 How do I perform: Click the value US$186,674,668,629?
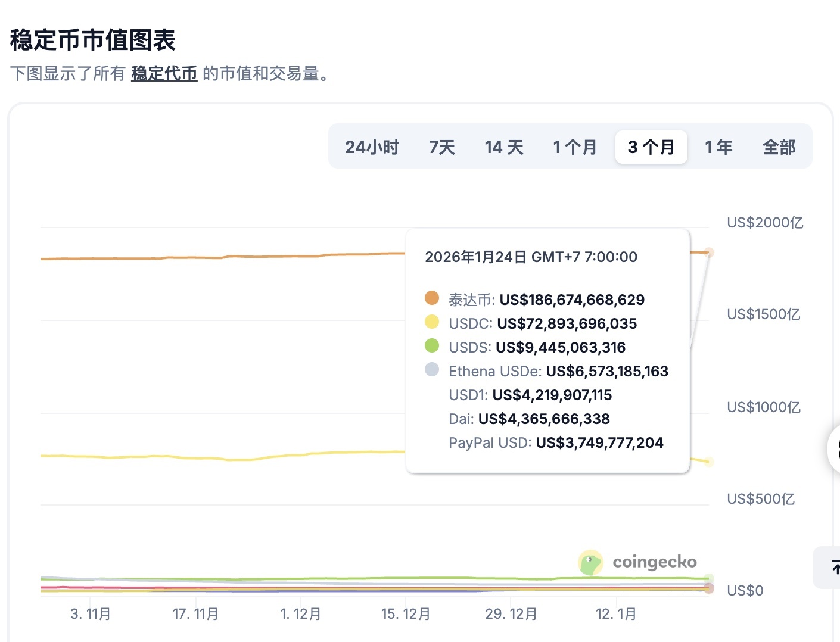(x=572, y=300)
